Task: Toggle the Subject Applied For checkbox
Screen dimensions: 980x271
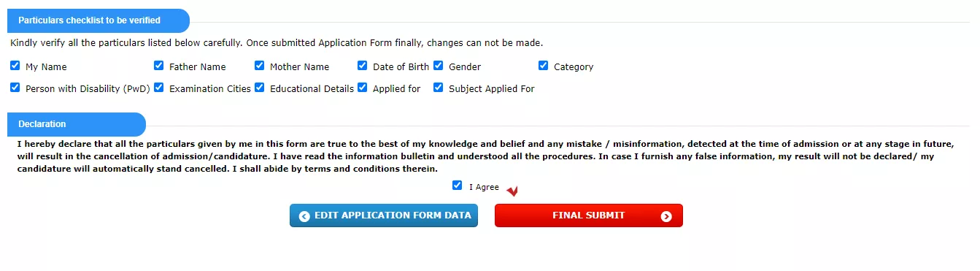Action: click(438, 88)
